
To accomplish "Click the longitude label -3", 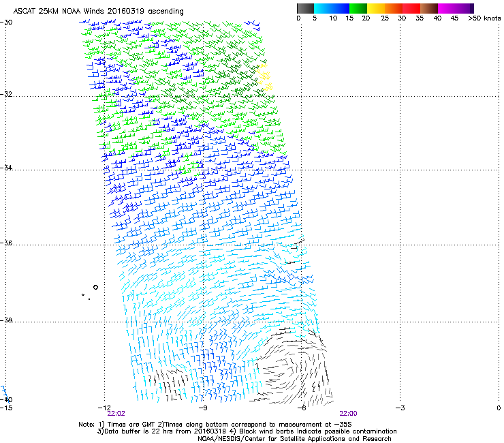I will coord(400,408).
